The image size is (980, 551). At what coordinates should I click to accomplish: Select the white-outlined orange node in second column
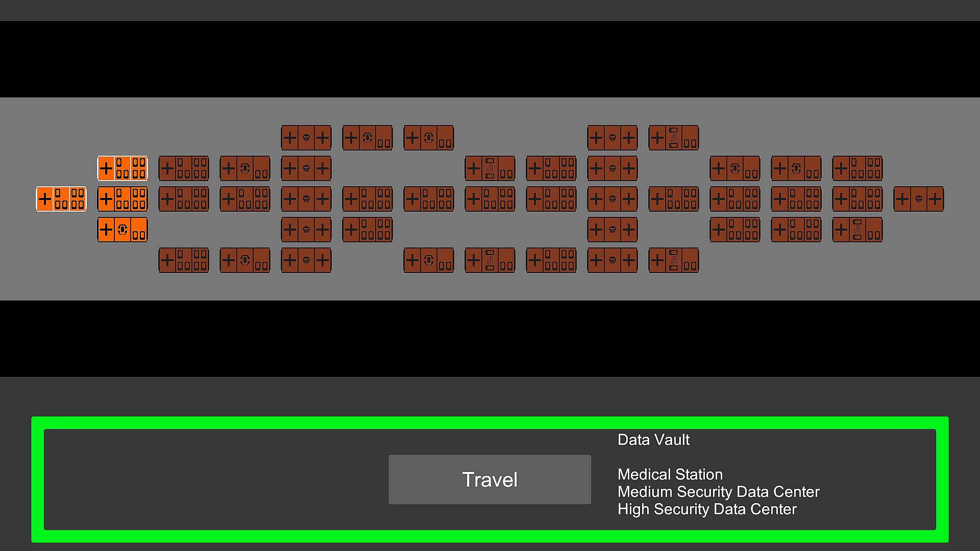coord(122,168)
